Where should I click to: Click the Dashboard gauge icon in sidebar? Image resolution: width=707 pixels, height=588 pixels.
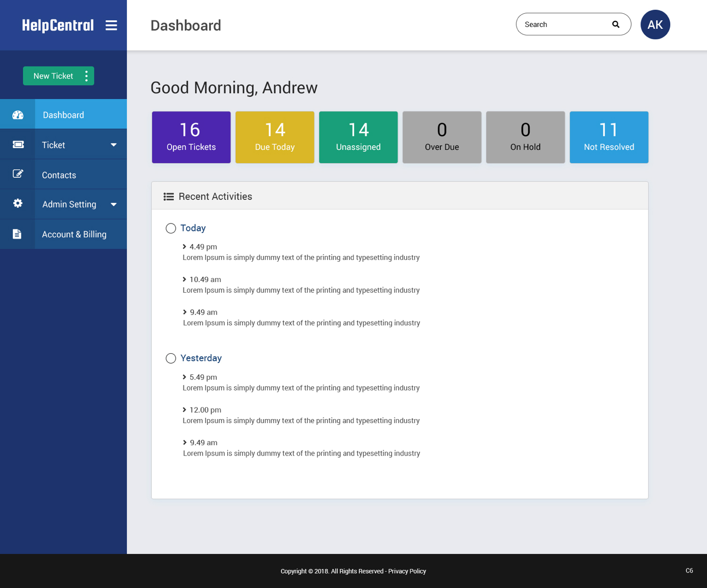click(x=18, y=115)
